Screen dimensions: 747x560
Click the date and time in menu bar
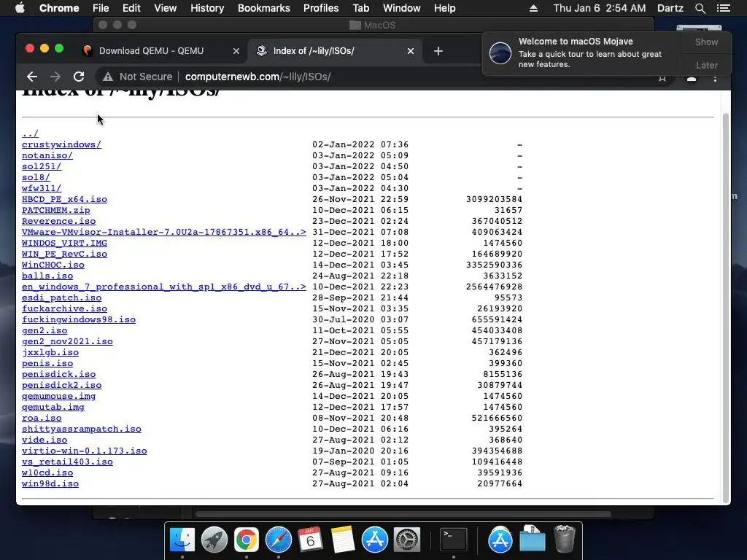[600, 8]
